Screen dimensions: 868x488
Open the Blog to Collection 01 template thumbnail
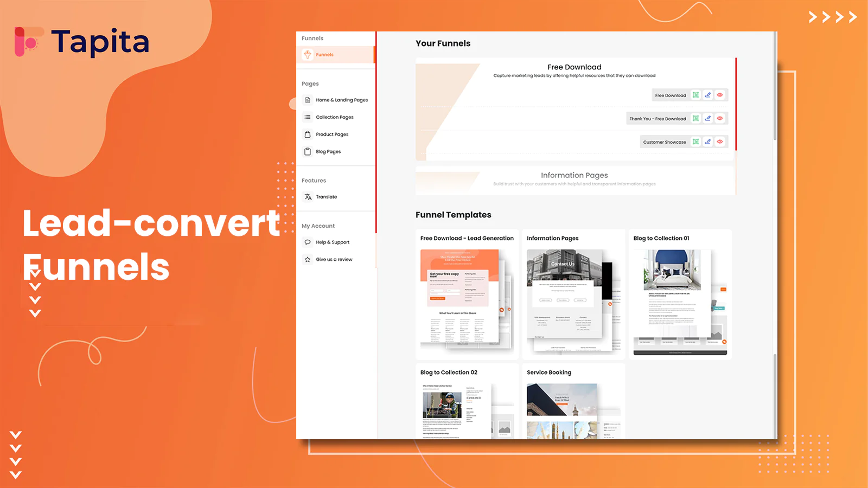680,302
